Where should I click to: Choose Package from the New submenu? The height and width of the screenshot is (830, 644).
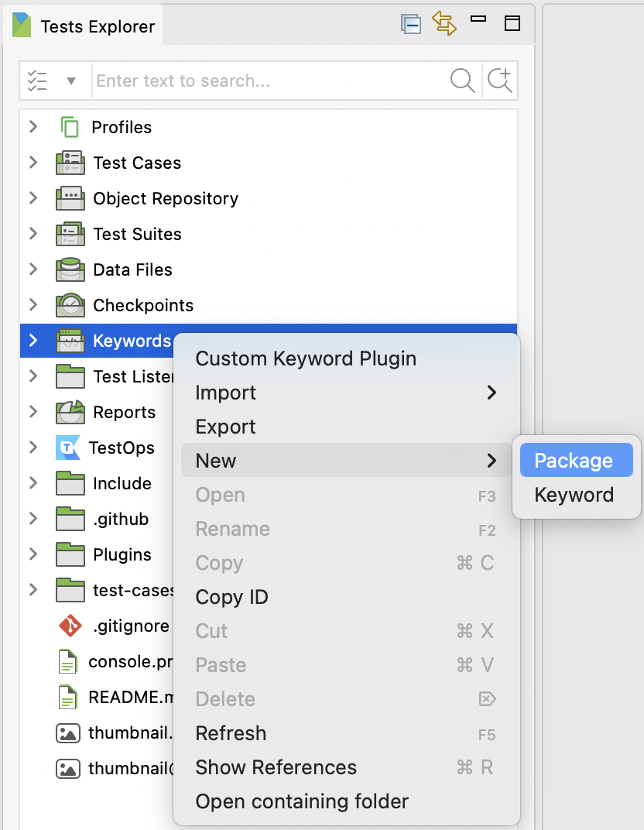tap(576, 460)
